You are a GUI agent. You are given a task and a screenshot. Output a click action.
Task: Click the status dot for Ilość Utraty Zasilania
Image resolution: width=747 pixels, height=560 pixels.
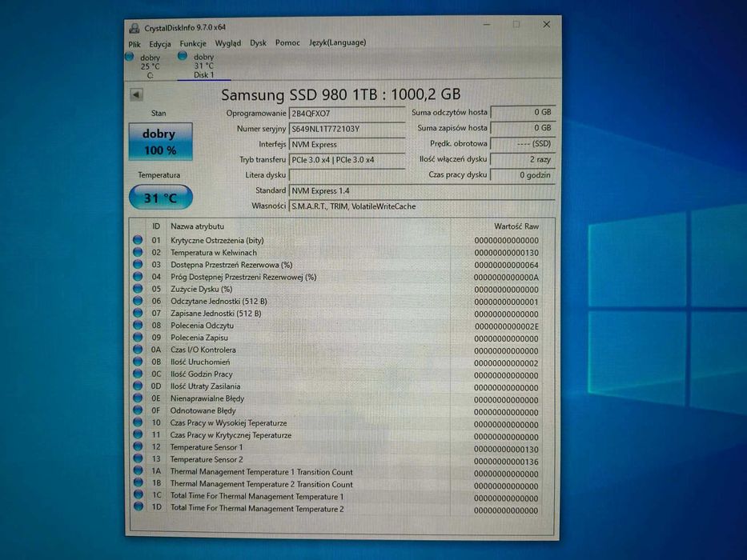click(x=138, y=386)
